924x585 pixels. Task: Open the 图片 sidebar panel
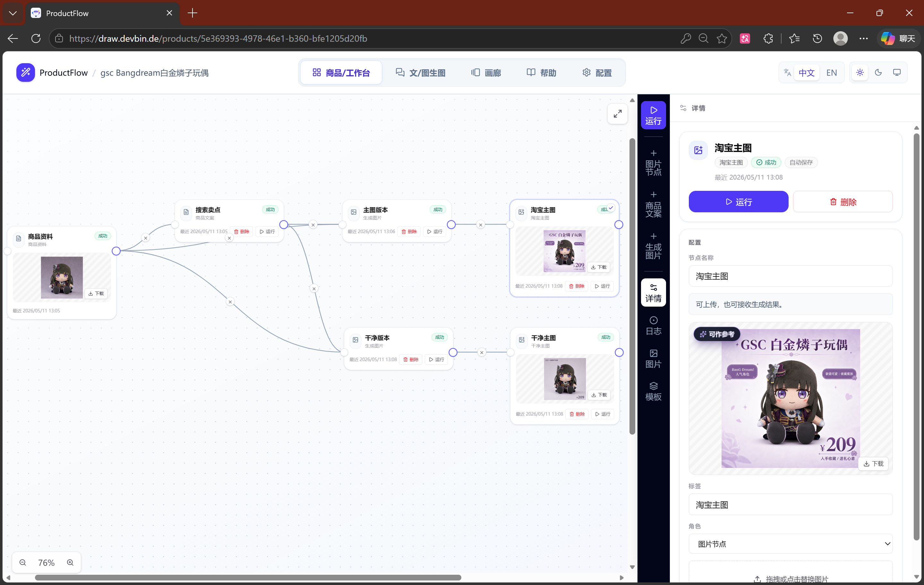(653, 358)
